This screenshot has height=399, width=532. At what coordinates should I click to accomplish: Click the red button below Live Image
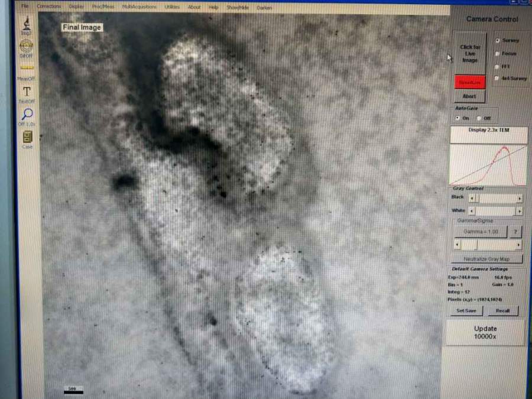point(470,82)
